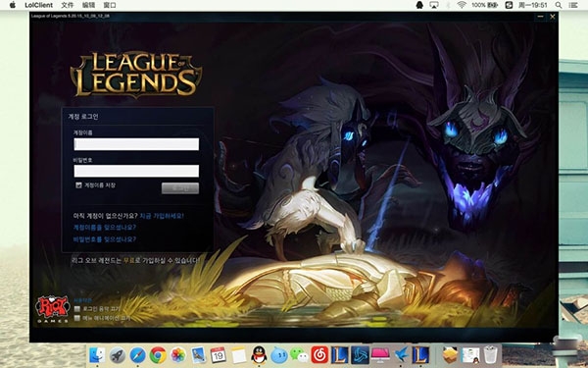
Task: Open the input method icon in menu bar
Action: coord(509,5)
